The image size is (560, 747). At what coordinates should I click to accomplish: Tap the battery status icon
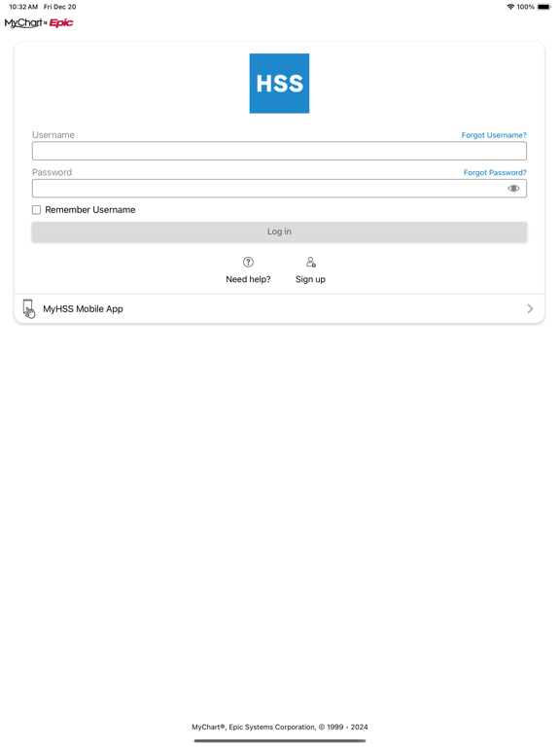[543, 7]
